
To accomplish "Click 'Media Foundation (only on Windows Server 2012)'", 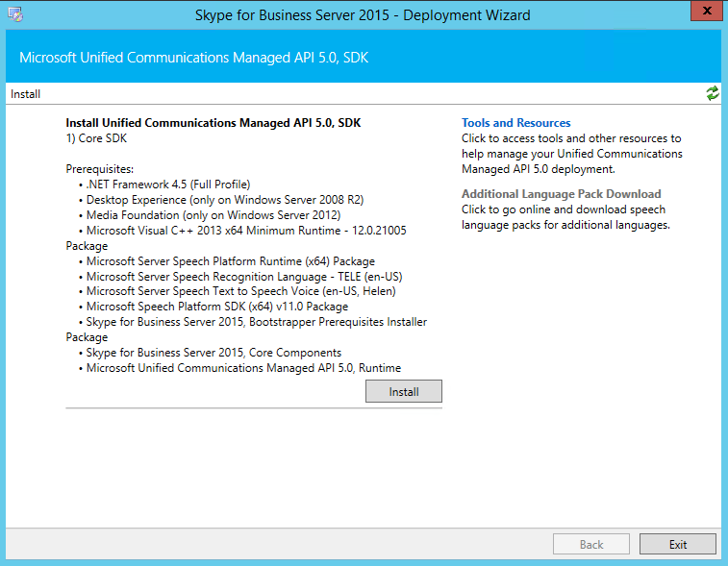I will [x=213, y=215].
